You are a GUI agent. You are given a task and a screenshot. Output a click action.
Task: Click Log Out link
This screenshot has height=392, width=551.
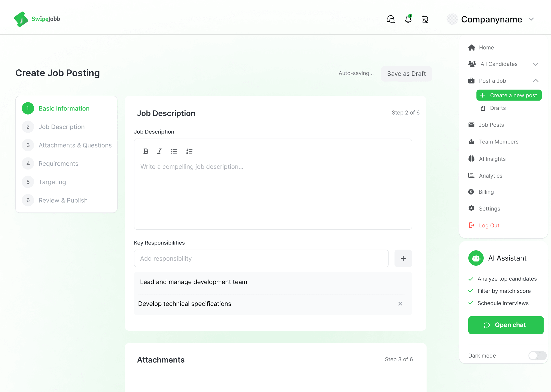click(489, 225)
